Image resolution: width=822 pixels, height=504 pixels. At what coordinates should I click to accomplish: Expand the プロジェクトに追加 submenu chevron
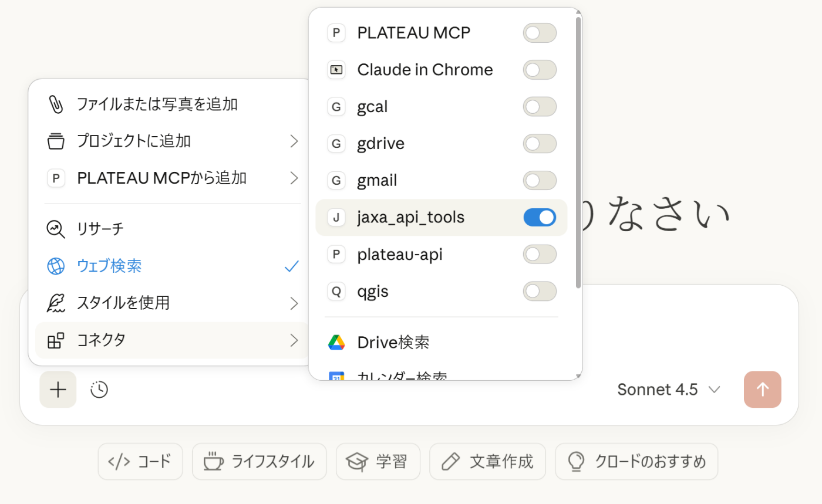(294, 141)
